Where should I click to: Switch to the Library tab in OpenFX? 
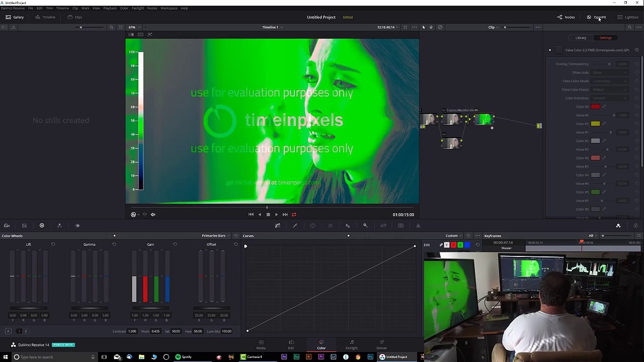(581, 38)
